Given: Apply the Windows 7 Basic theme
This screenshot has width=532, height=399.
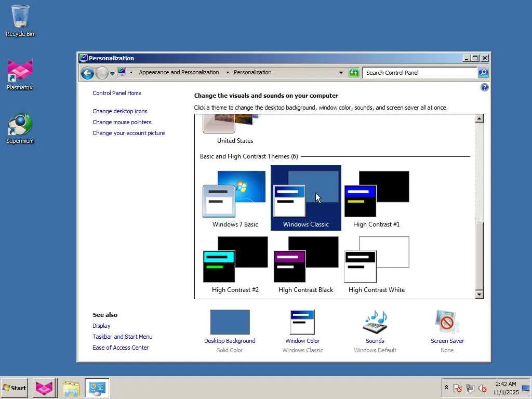Looking at the screenshot, I should pyautogui.click(x=235, y=198).
